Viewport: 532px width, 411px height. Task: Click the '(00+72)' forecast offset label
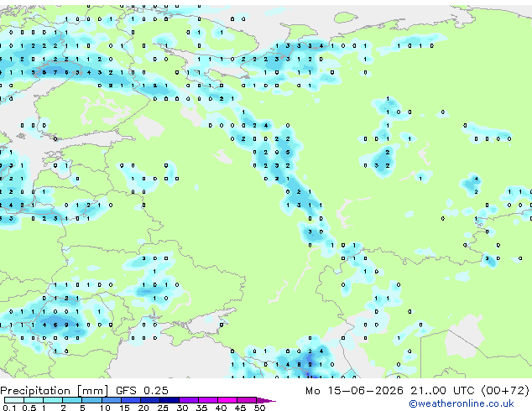click(505, 390)
